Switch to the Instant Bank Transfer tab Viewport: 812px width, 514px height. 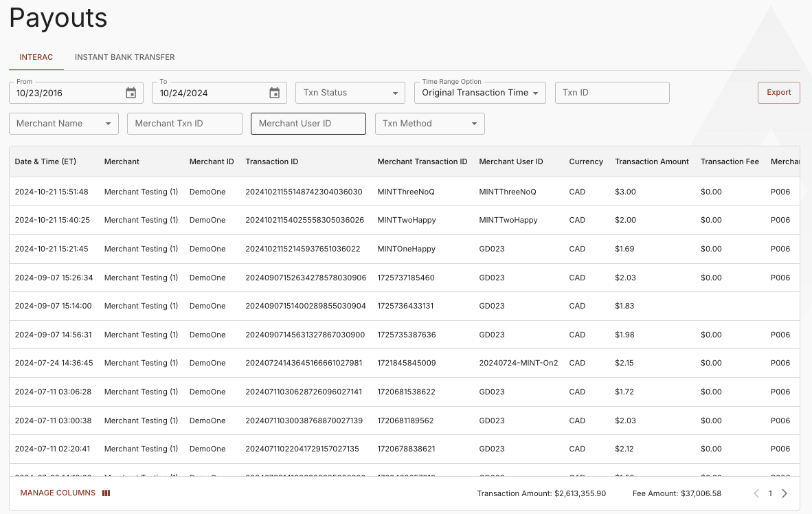coord(124,57)
